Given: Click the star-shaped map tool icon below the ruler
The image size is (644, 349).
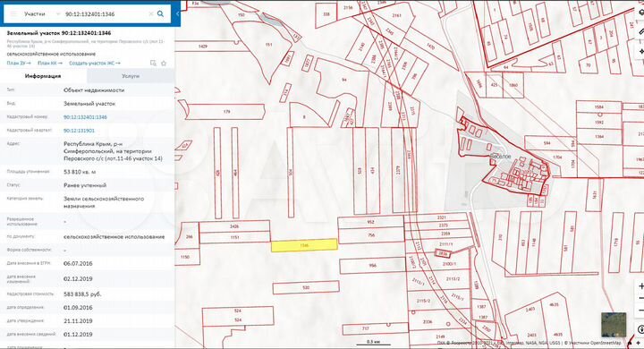Looking at the screenshot, I should pos(641,52).
